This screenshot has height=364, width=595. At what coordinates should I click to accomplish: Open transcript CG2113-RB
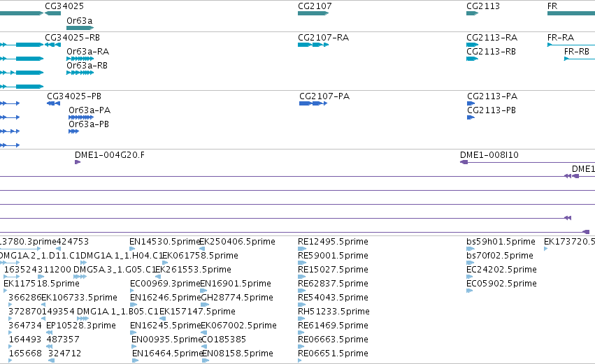click(x=491, y=52)
